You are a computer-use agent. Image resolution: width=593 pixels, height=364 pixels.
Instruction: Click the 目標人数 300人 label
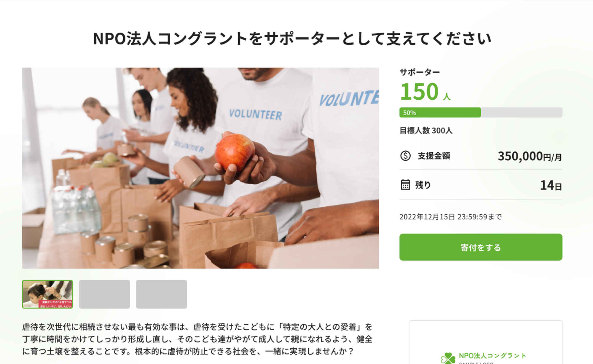(x=426, y=130)
